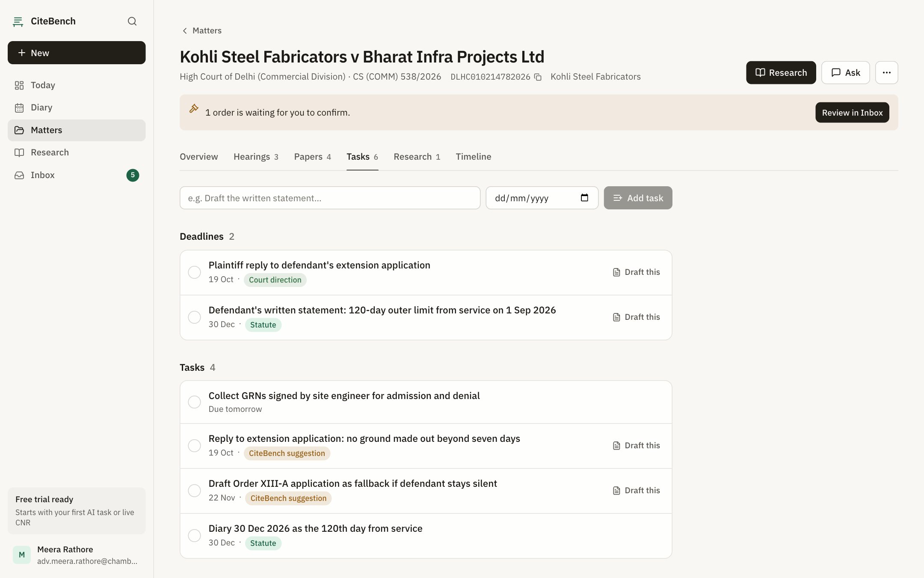Click the gavel icon in order banner
This screenshot has width=924, height=578.
(x=194, y=108)
